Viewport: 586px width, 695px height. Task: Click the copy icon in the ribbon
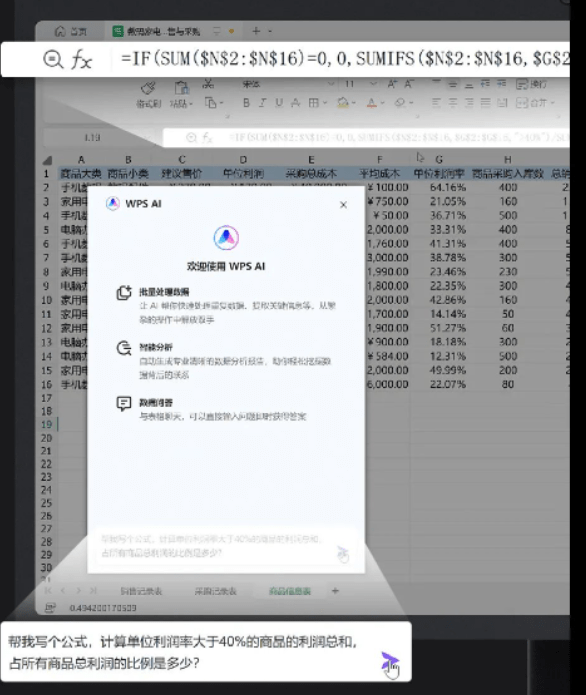coord(211,103)
